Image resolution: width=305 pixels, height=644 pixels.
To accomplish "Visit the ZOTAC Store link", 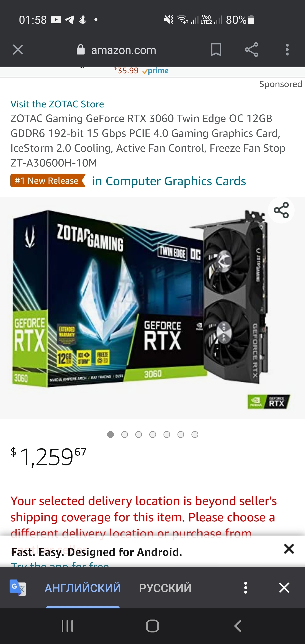I will pos(57,104).
